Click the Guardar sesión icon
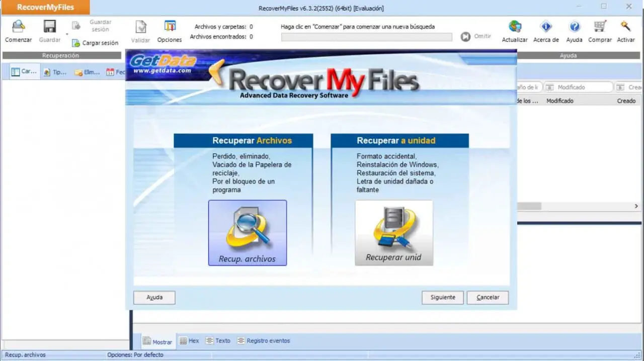 click(76, 26)
